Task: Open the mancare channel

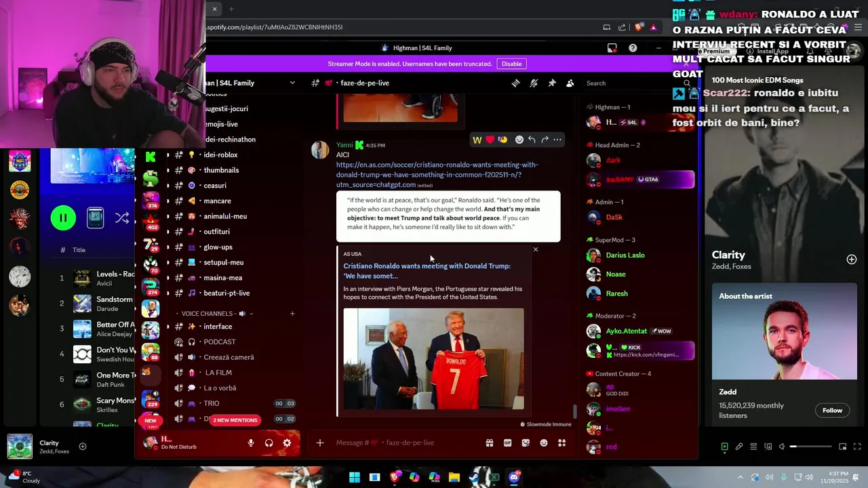Action: point(217,201)
